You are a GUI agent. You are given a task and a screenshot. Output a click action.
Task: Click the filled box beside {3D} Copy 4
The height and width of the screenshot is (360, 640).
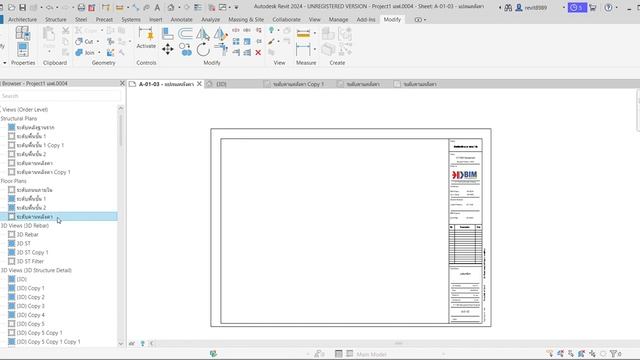pyautogui.click(x=11, y=315)
